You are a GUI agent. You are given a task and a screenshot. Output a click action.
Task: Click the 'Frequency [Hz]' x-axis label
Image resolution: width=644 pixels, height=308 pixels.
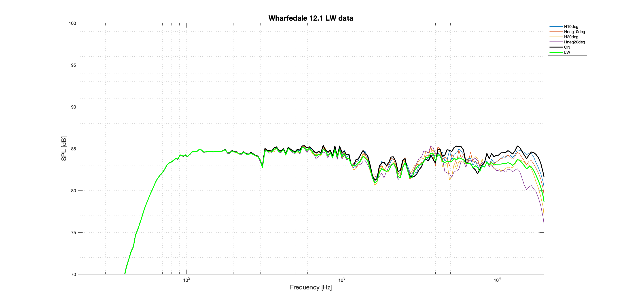[x=311, y=287]
